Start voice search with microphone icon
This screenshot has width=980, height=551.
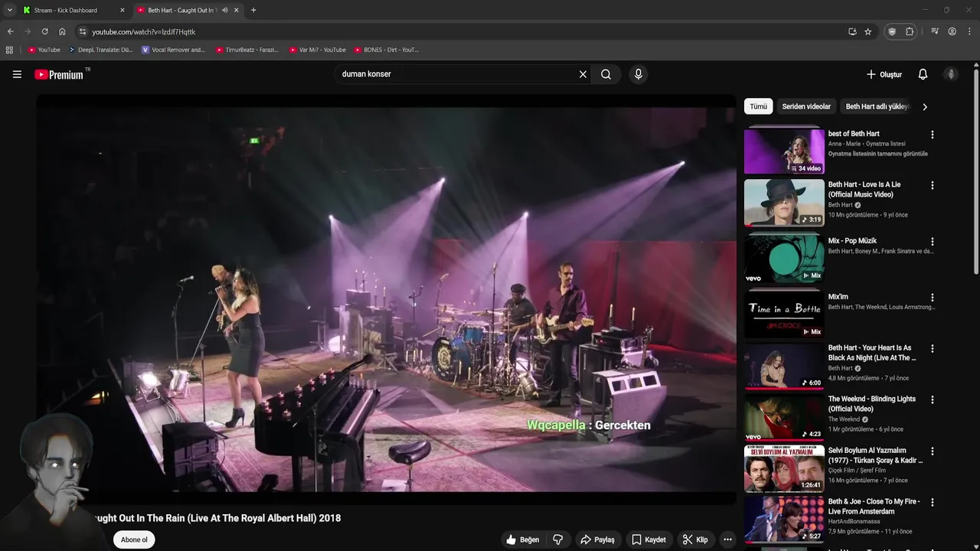pyautogui.click(x=638, y=74)
